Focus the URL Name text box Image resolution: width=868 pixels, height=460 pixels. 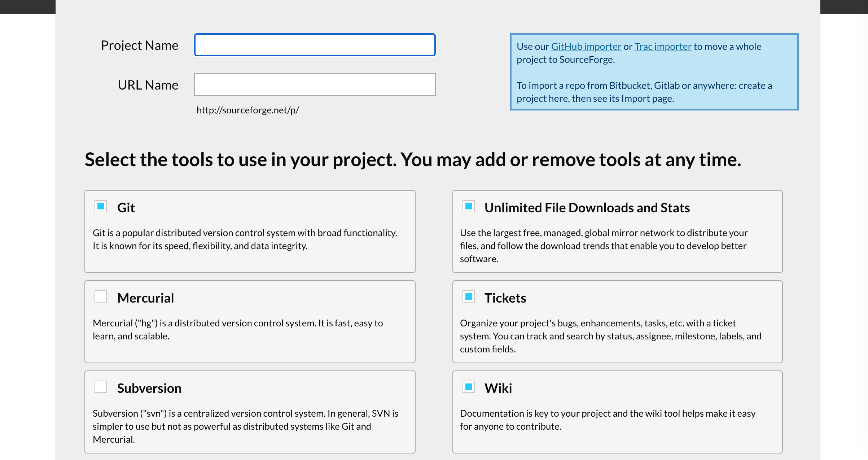(x=315, y=85)
